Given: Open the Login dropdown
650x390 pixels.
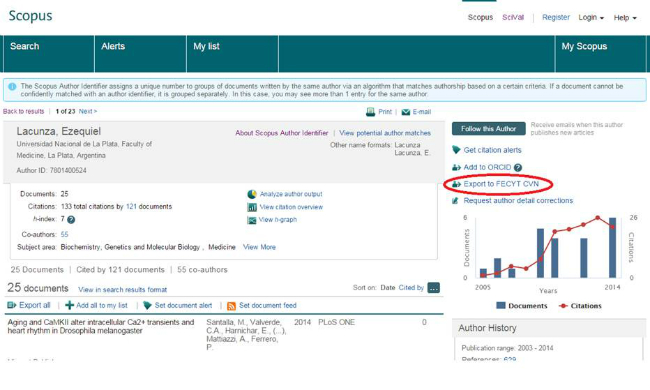Looking at the screenshot, I should pos(591,17).
